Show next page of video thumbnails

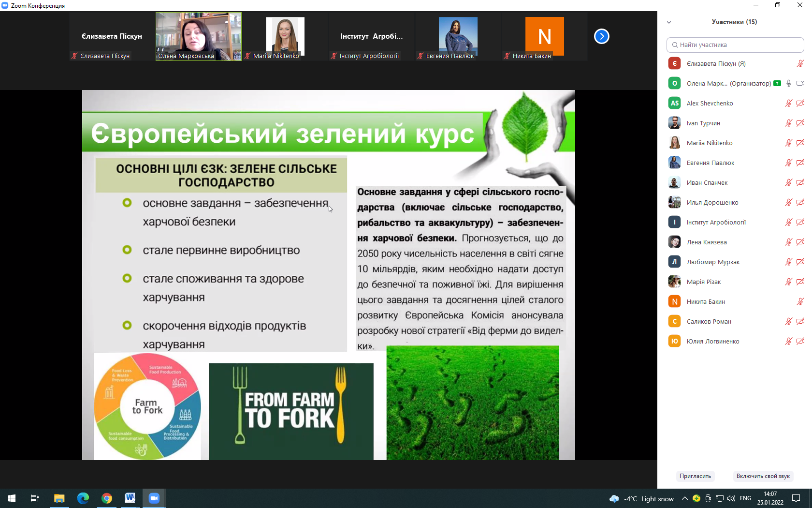coord(602,36)
